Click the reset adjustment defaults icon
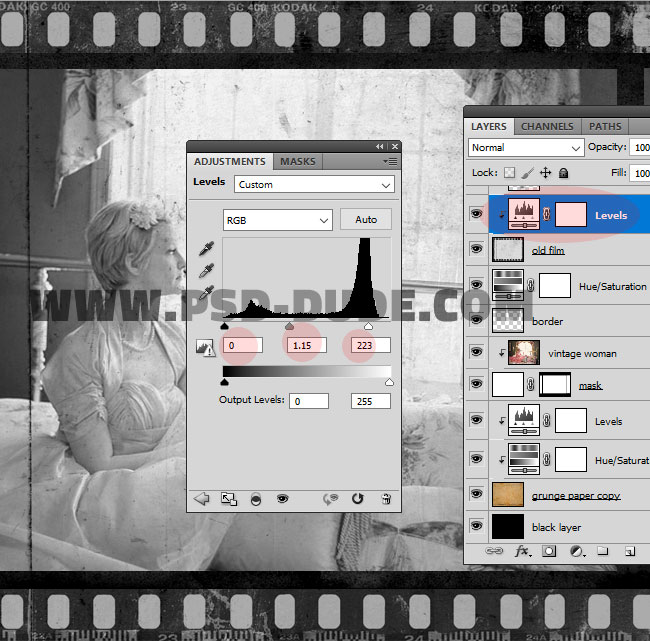The width and height of the screenshot is (650, 641). click(358, 498)
